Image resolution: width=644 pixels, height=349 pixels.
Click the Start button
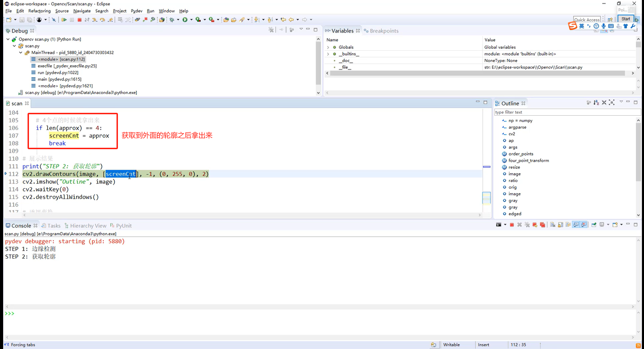(626, 19)
